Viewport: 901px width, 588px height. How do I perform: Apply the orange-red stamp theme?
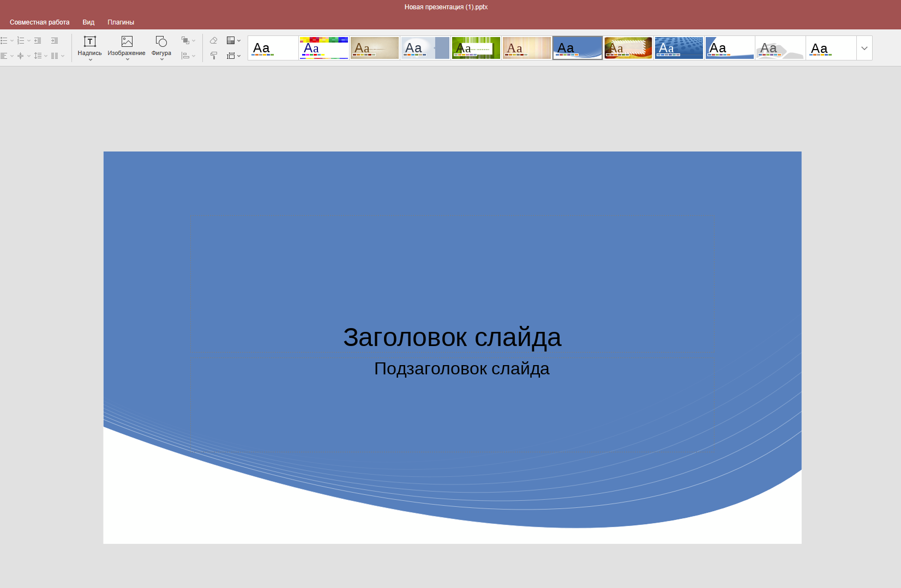click(628, 48)
